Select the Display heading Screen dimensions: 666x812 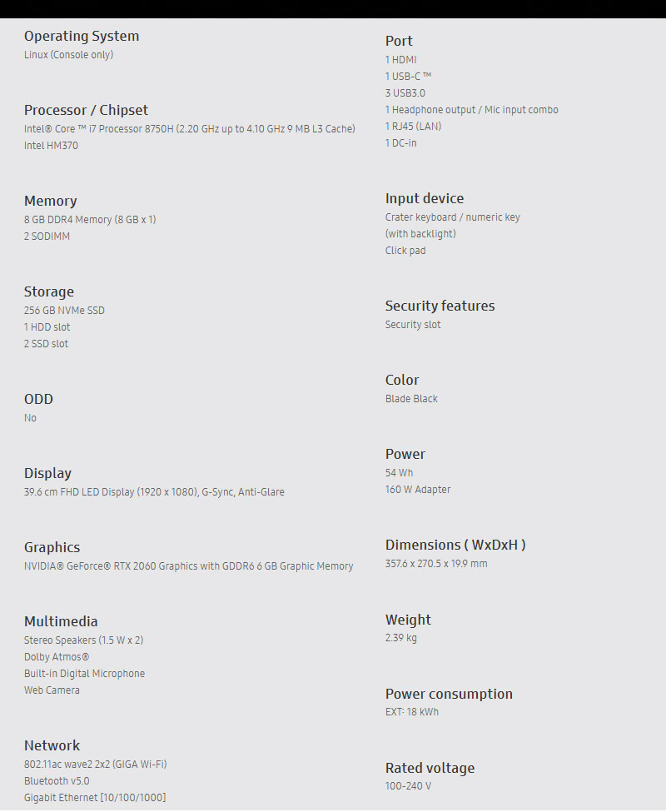[x=47, y=473]
